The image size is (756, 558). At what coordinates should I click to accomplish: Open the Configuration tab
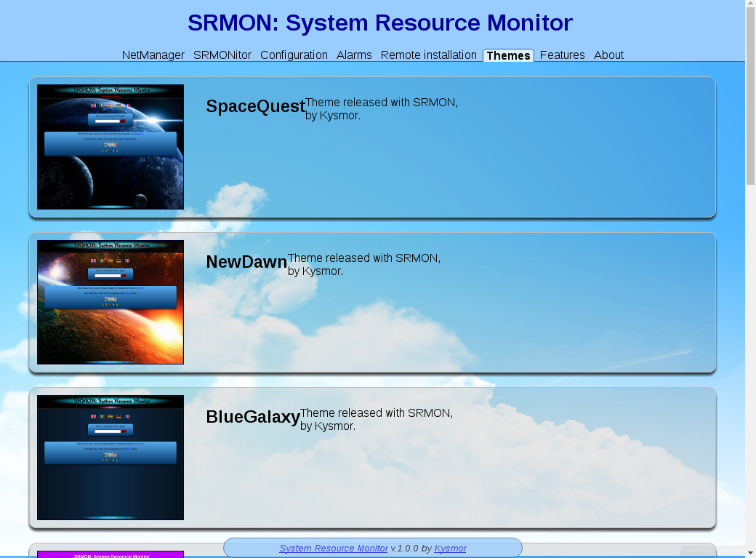coord(294,55)
